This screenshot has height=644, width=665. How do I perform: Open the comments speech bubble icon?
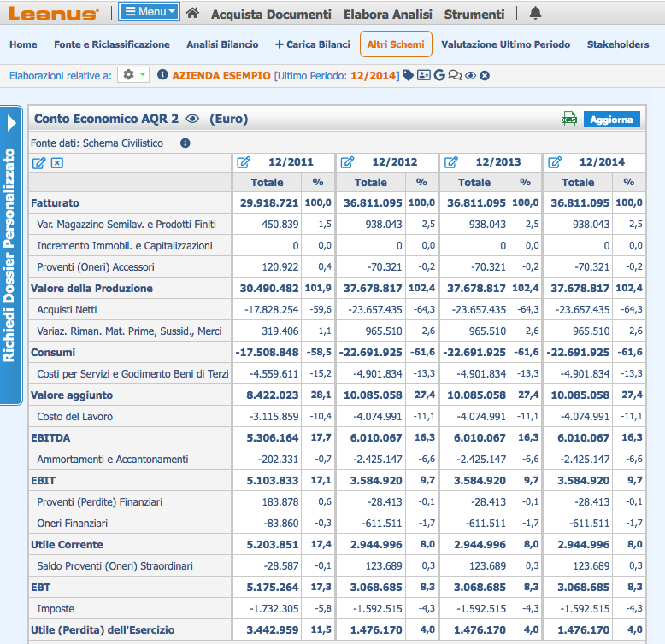pos(455,75)
